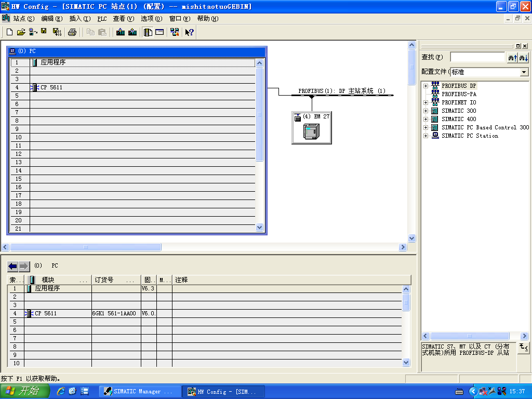The width and height of the screenshot is (532, 399).
Task: Open the 窗口(W) menu
Action: pyautogui.click(x=180, y=19)
